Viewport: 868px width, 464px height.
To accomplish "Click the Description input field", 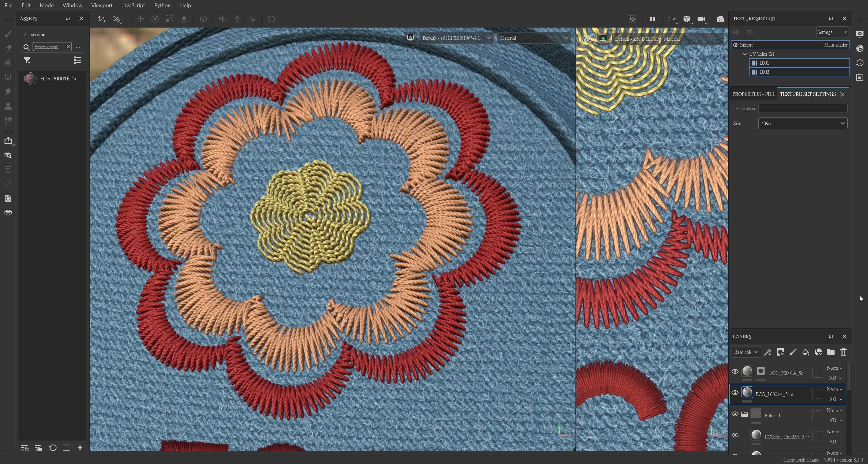I will 803,108.
